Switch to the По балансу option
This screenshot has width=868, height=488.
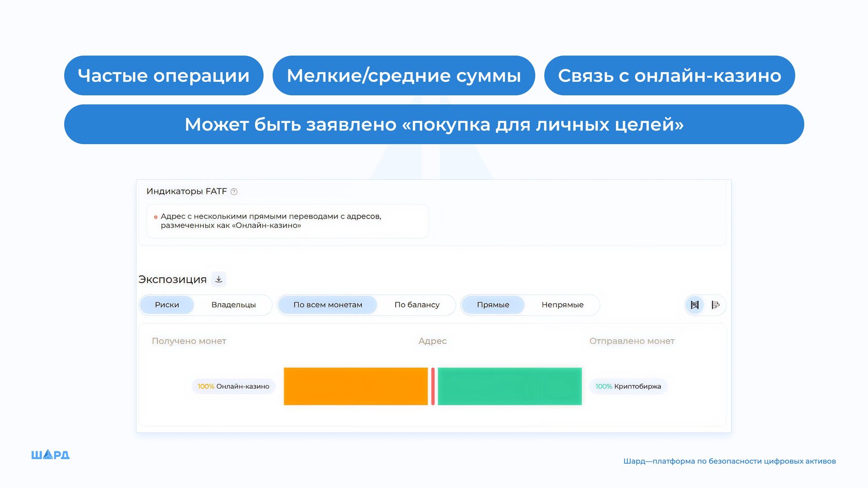[x=416, y=305]
